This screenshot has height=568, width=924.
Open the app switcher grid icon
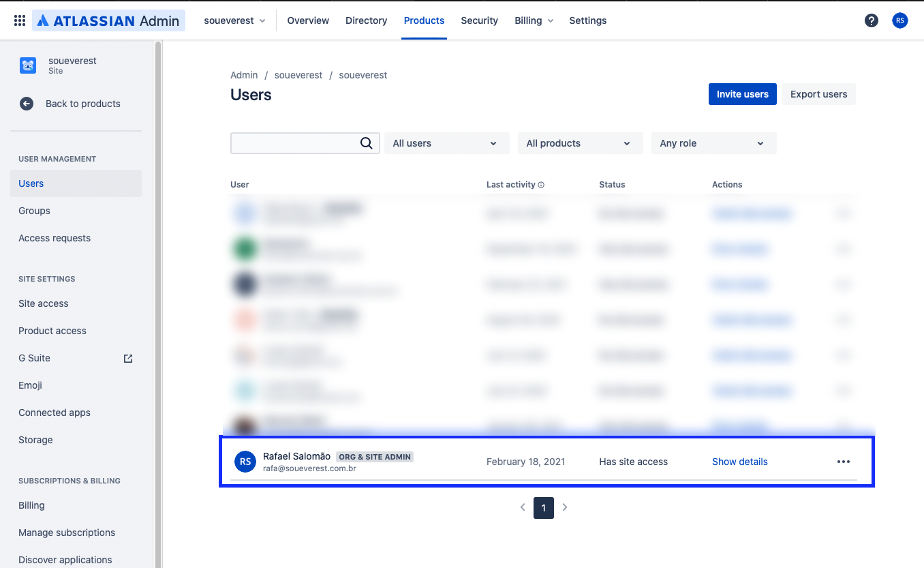(x=20, y=20)
